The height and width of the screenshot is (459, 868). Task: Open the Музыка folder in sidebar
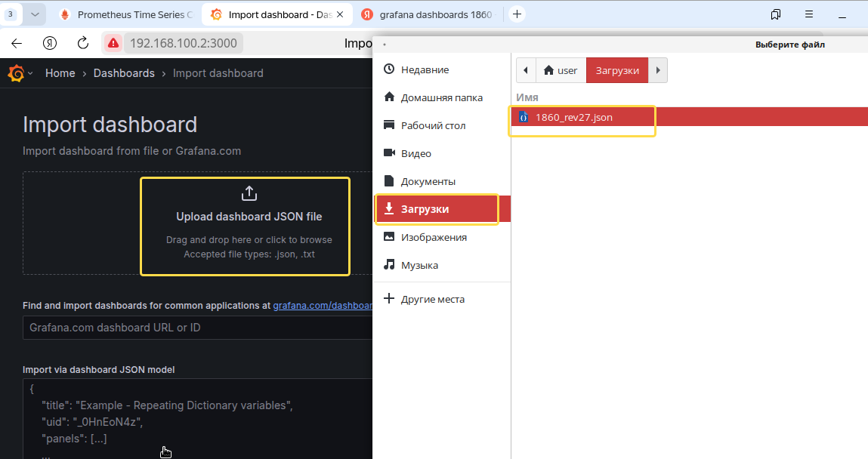[x=442, y=265]
